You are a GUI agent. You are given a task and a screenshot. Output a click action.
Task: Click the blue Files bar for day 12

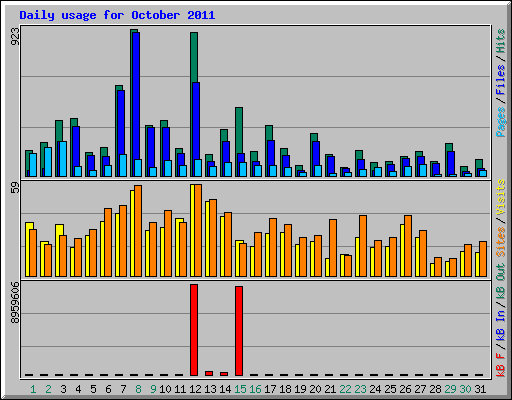click(x=196, y=121)
